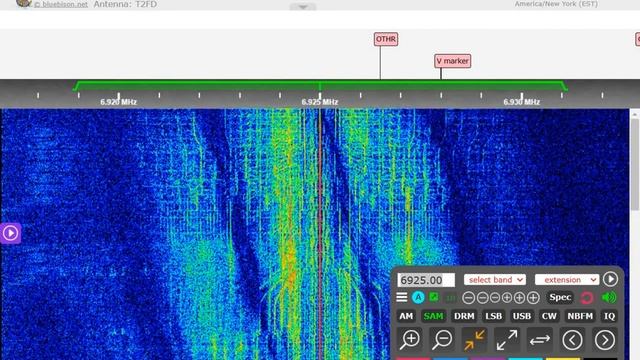Select AM demodulation mode
Viewport: 640px width, 360px height.
pos(406,316)
